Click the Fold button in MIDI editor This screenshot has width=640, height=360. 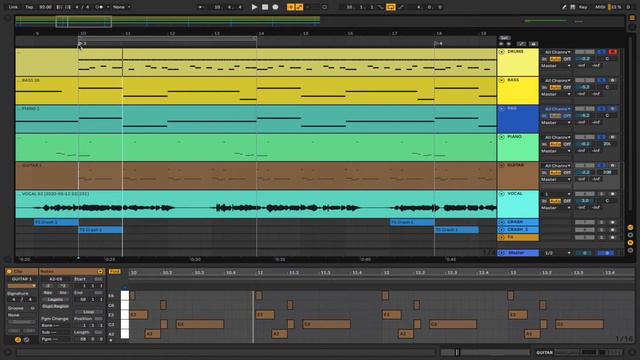[115, 271]
